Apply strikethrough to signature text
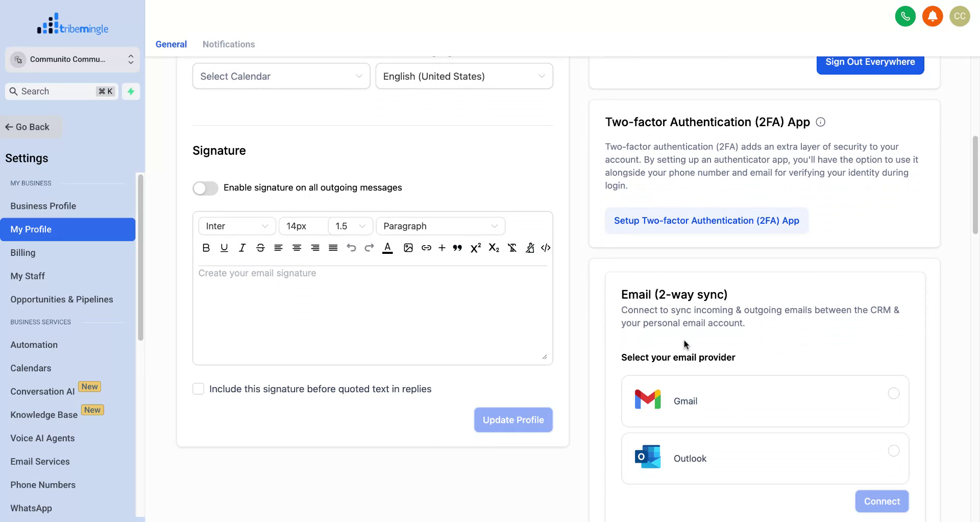 coord(260,248)
